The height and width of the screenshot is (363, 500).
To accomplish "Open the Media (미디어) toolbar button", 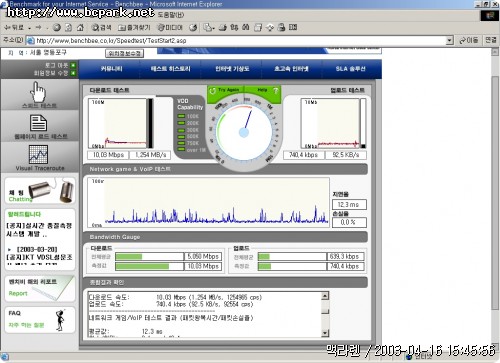I will [170, 28].
